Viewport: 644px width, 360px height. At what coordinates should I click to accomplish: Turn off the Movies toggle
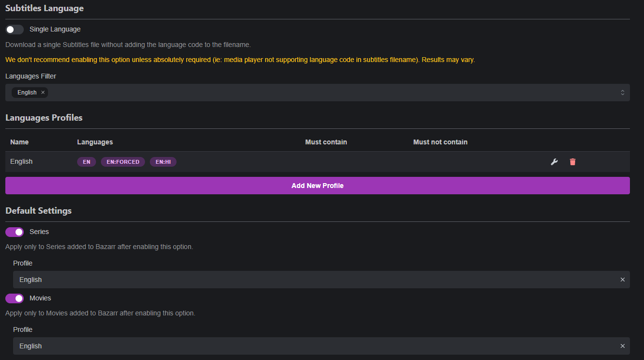click(14, 298)
